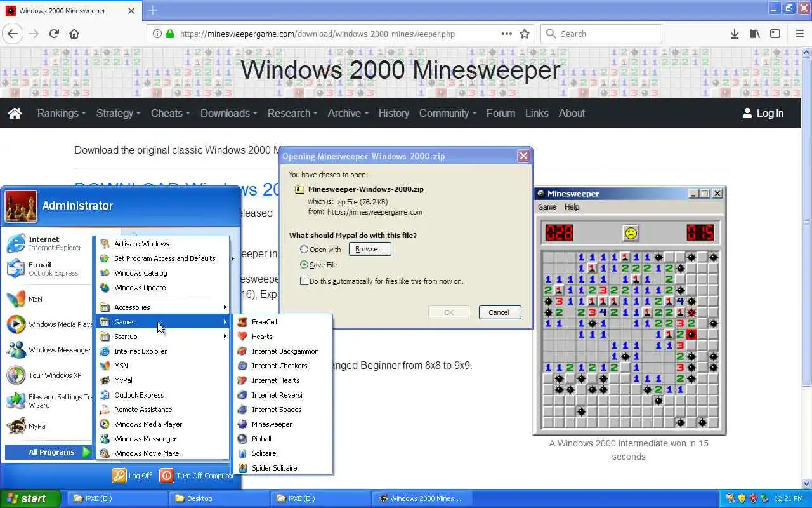Go to website home icon in navbar

coord(15,113)
